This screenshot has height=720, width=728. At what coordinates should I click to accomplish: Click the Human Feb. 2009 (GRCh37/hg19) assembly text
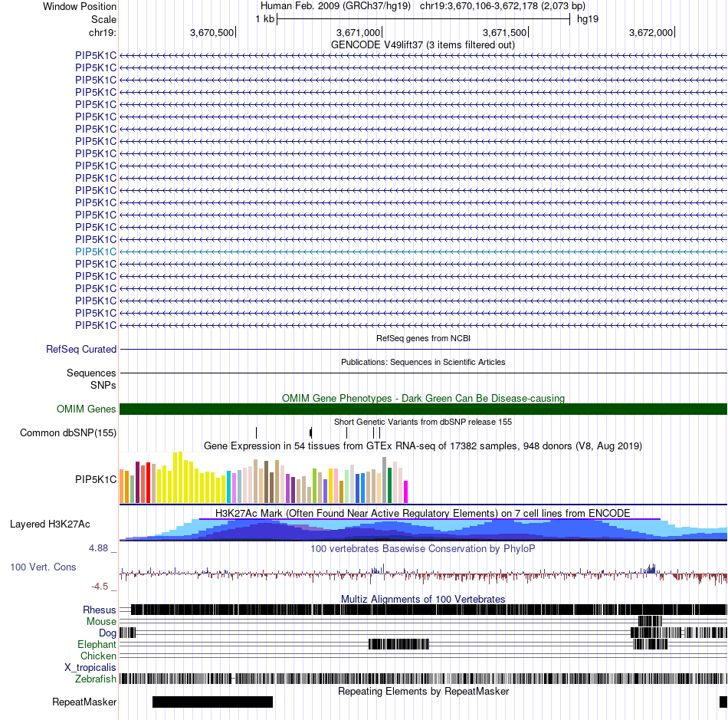click(x=335, y=6)
